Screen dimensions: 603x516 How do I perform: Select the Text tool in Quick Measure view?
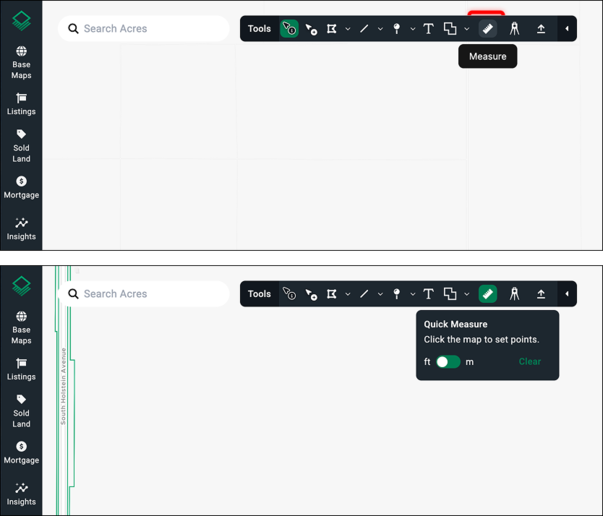[428, 294]
